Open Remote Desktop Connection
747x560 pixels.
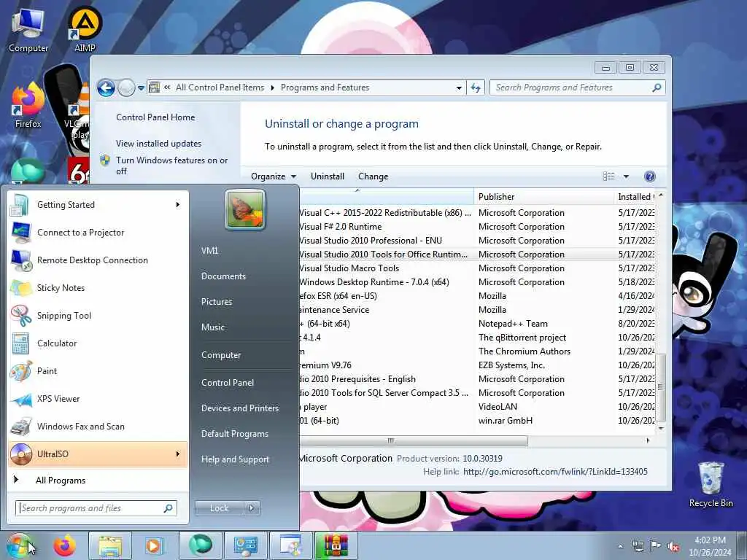[x=98, y=260]
